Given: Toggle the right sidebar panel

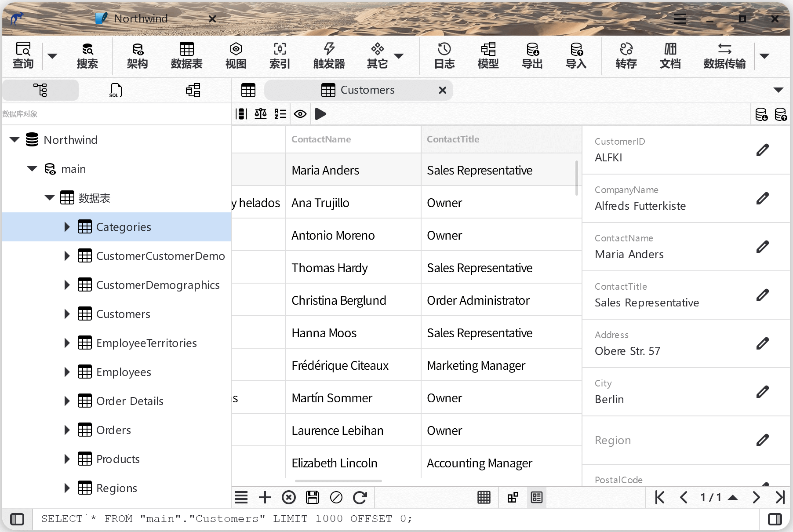Looking at the screenshot, I should 775,519.
